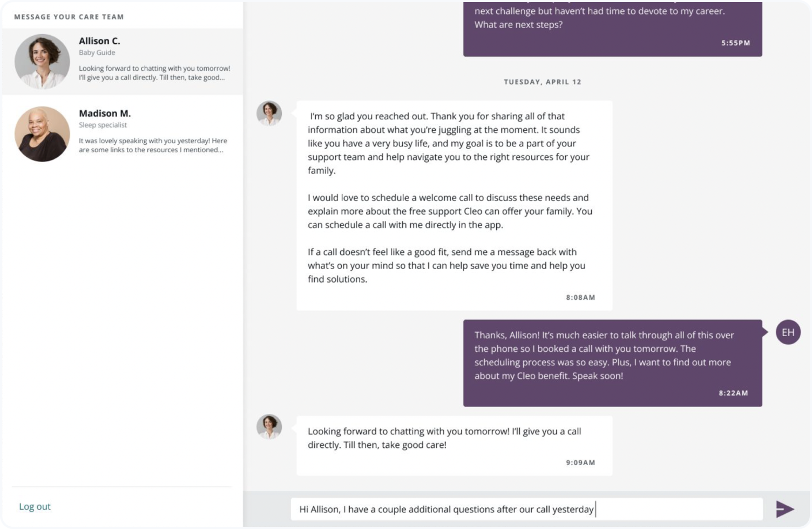The height and width of the screenshot is (529, 812).
Task: Select the Allison C. conversation name
Action: click(x=99, y=41)
